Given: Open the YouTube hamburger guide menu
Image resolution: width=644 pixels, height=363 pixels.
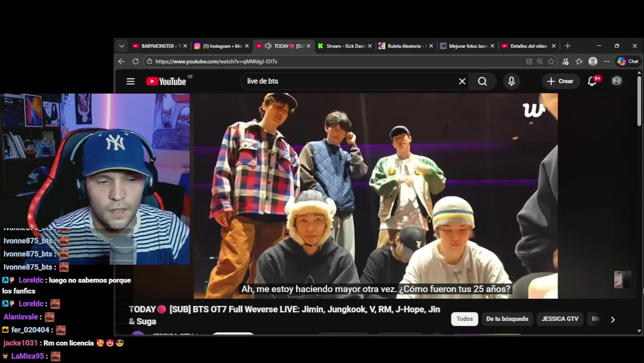Looking at the screenshot, I should (131, 81).
